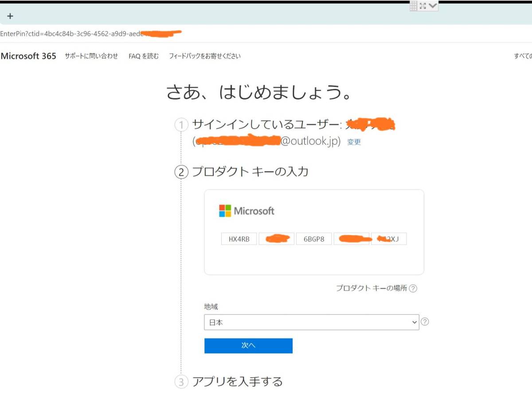Image resolution: width=532 pixels, height=419 pixels.
Task: Open フィードバックをお寄せください link
Action: (x=205, y=56)
